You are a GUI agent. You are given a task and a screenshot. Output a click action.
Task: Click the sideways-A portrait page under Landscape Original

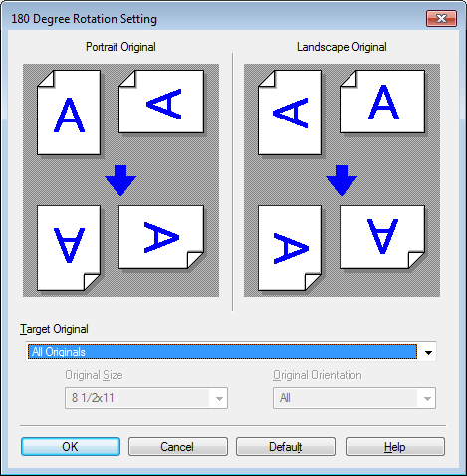tap(290, 113)
